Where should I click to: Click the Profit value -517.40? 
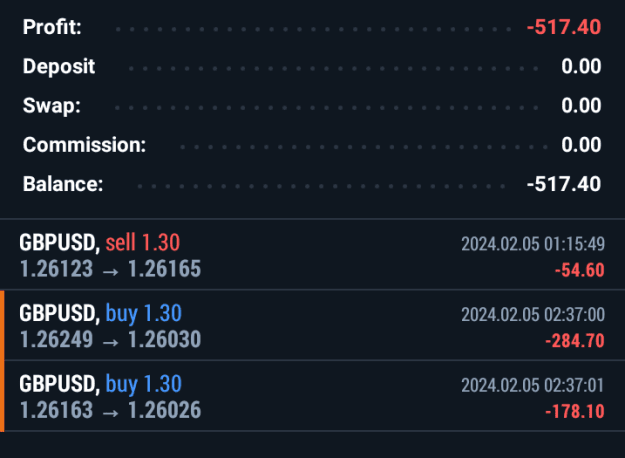coord(564,27)
